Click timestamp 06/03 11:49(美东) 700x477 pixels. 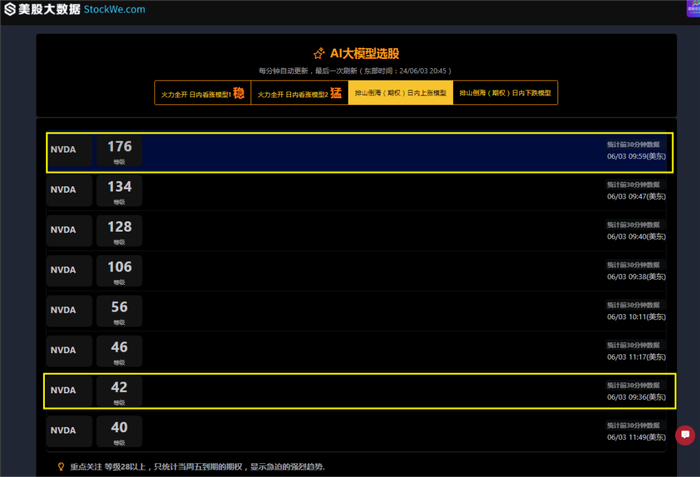[x=636, y=438]
